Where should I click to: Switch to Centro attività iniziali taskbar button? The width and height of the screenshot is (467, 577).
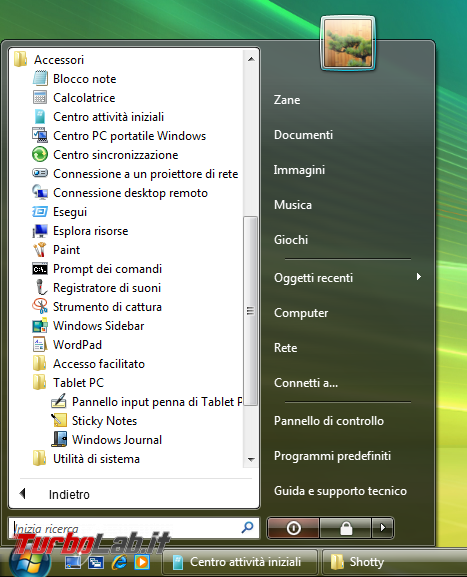[x=240, y=562]
